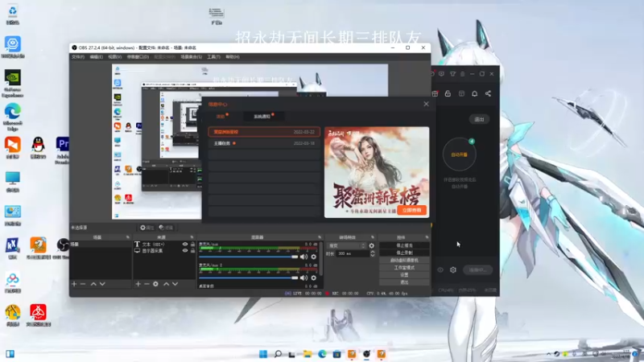
Task: Open hamburger menu in companion window title bar
Action: (462, 74)
